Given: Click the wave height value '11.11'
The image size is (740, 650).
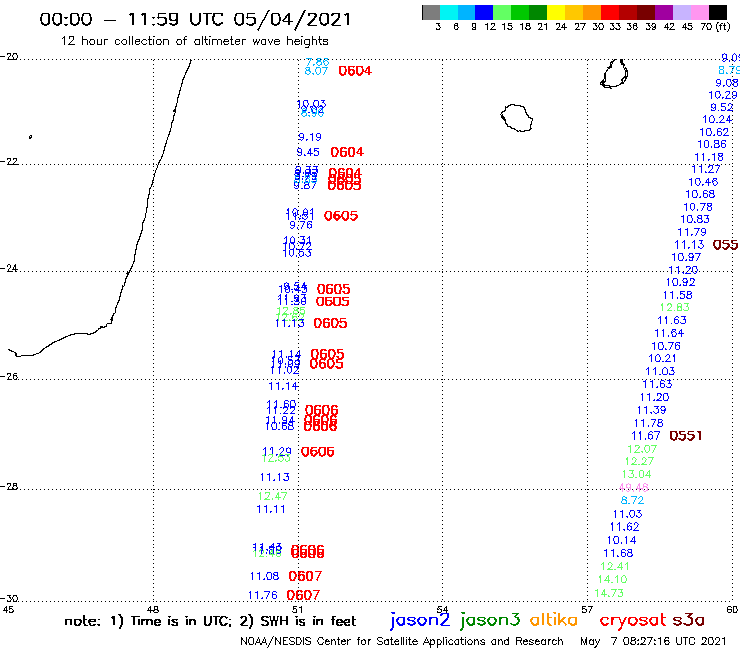Looking at the screenshot, I should [x=271, y=509].
